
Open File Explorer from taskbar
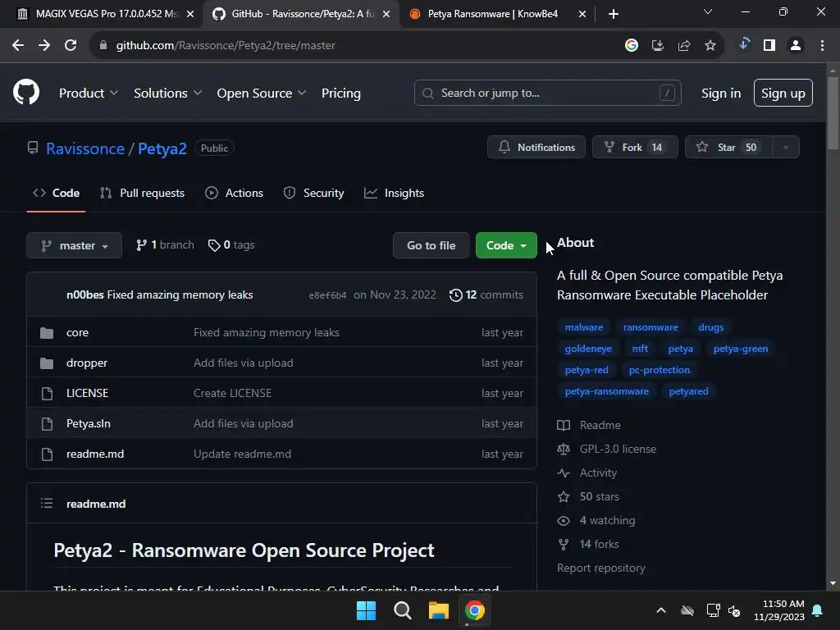click(439, 610)
